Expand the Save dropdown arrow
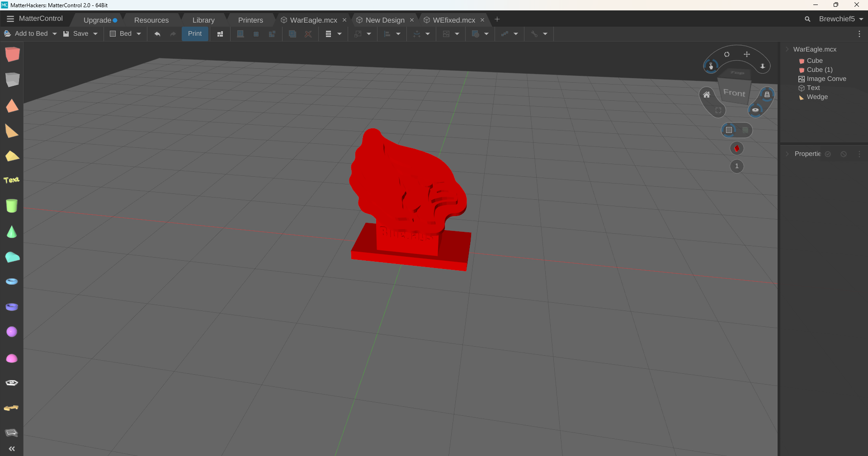 95,34
